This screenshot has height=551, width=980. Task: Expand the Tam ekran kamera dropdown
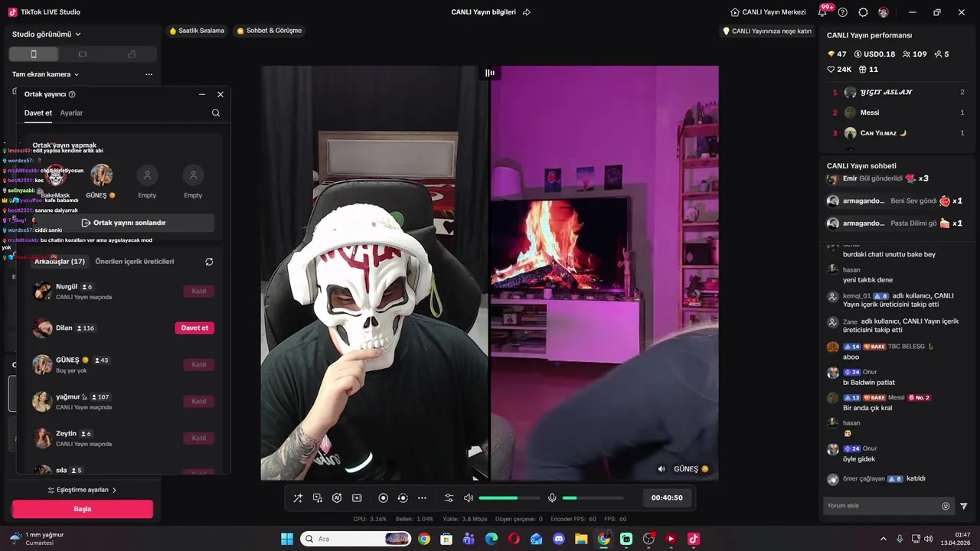[x=46, y=74]
